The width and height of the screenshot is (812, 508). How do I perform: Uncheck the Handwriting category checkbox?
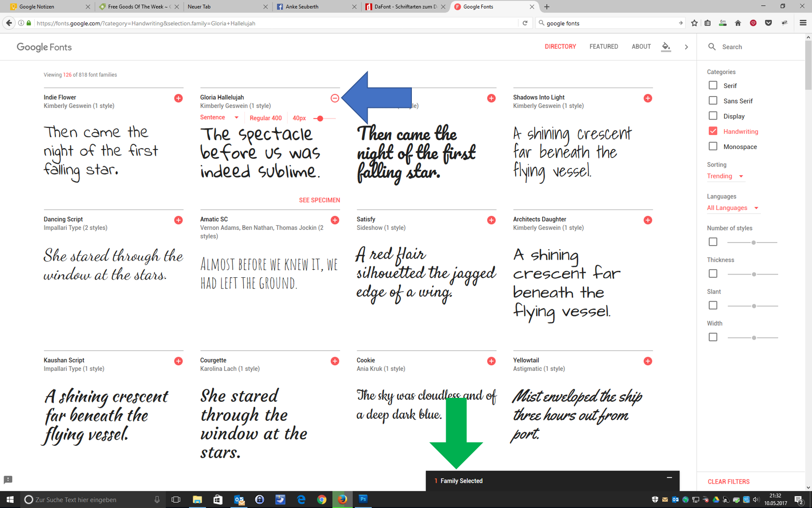713,131
